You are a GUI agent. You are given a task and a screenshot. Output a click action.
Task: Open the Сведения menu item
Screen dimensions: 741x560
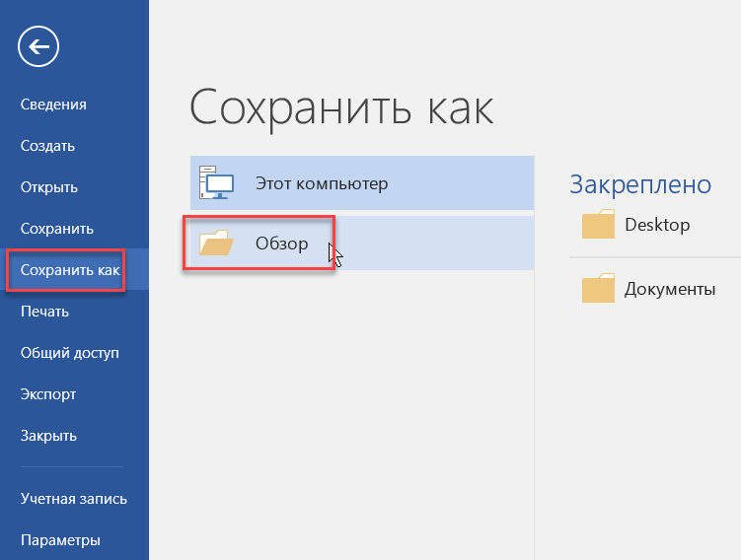(x=53, y=105)
